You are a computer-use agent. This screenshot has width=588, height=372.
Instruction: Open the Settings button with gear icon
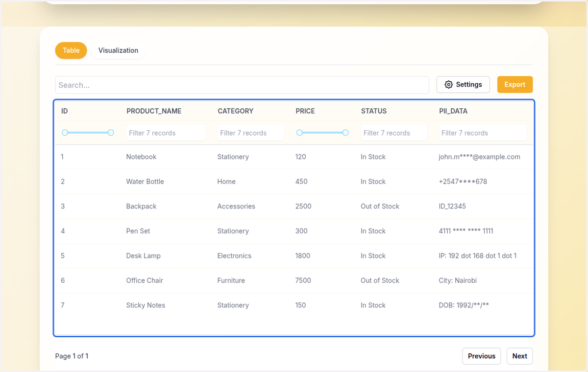463,85
